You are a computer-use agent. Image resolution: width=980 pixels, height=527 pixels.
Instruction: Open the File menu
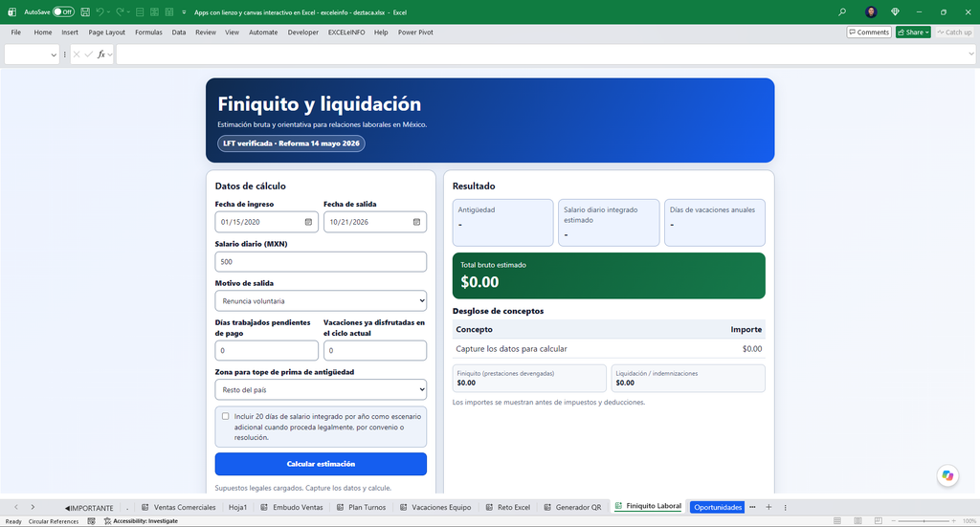(x=15, y=33)
